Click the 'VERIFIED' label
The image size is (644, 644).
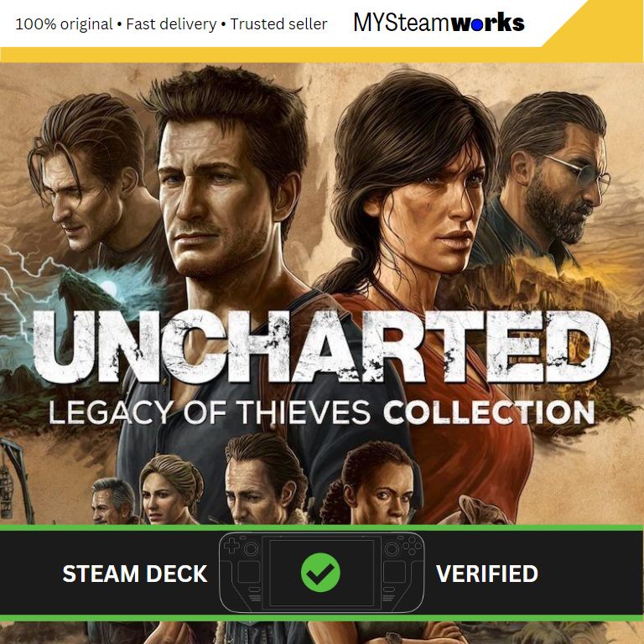(x=487, y=574)
